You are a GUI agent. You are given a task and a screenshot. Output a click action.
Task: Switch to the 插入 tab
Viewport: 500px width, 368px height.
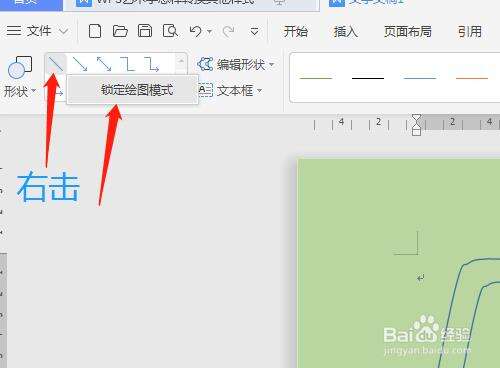pyautogui.click(x=346, y=32)
